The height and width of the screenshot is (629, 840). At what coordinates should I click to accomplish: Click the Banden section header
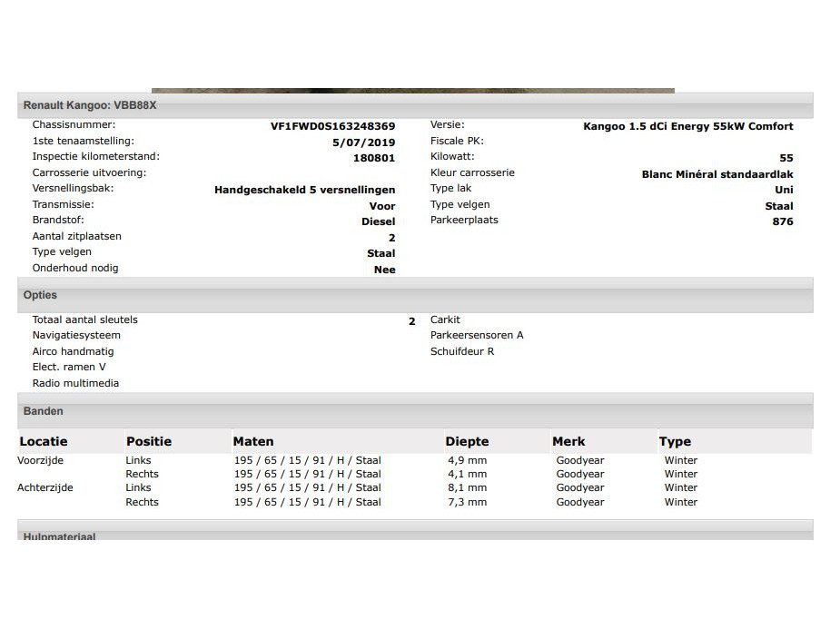(44, 411)
